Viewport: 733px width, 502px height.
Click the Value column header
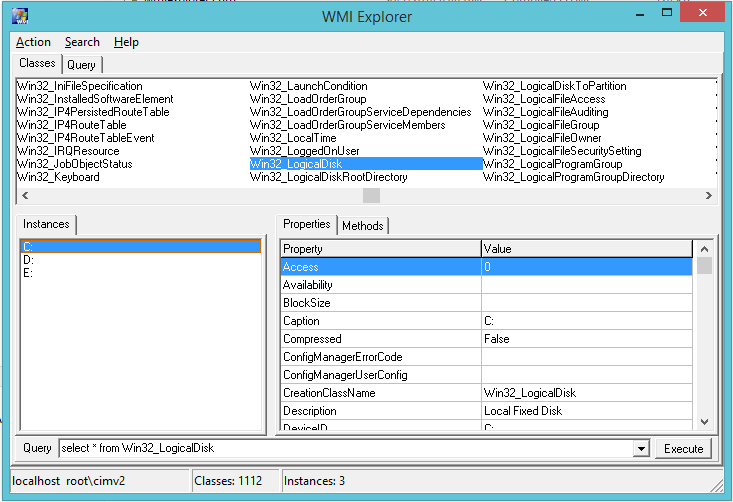click(587, 249)
